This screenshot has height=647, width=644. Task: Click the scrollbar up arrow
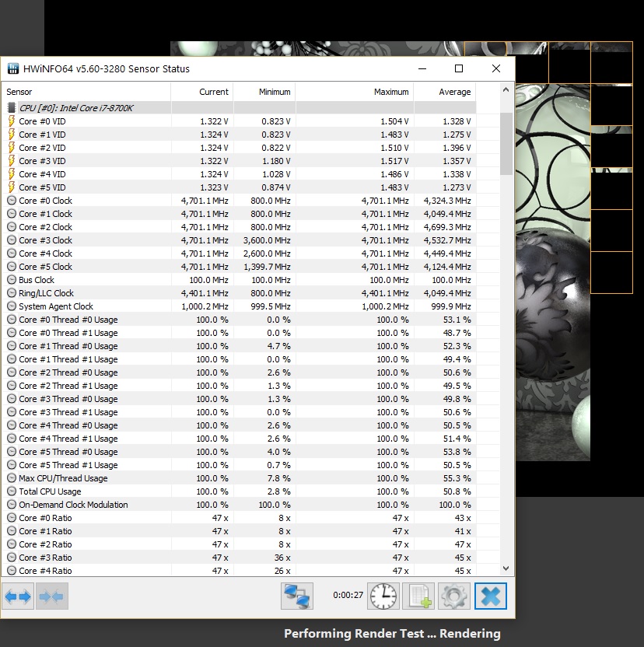pos(506,89)
